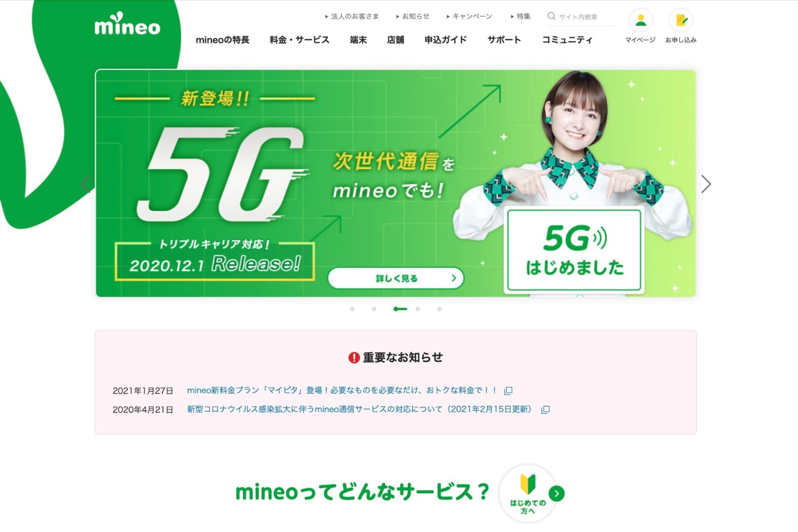Expand the キャンペーン link
The image size is (798, 532).
point(469,16)
